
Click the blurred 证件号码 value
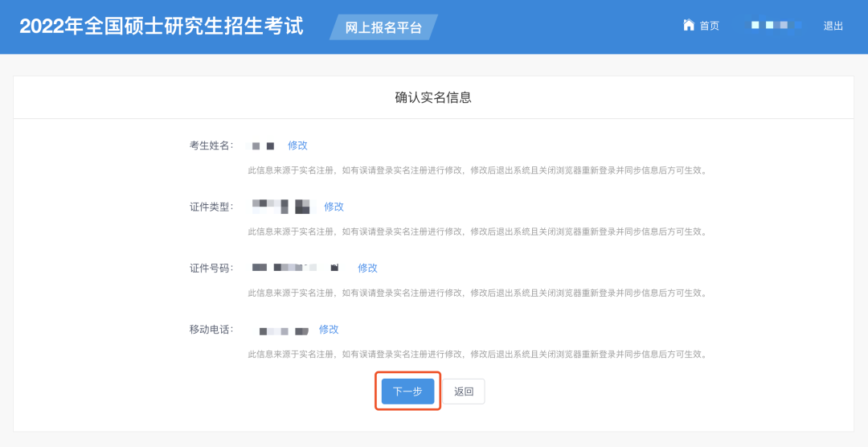pos(295,268)
